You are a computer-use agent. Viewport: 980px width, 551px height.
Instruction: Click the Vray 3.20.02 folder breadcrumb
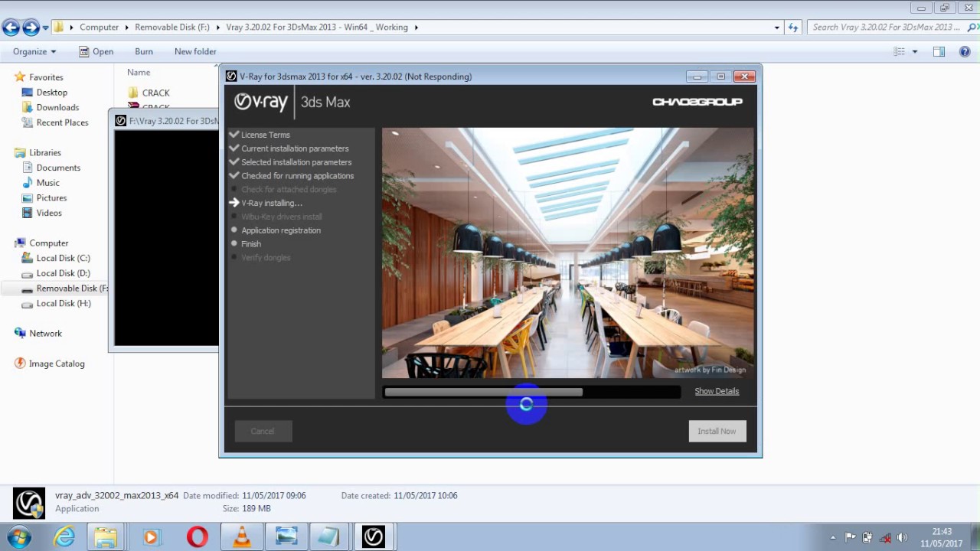coord(317,27)
